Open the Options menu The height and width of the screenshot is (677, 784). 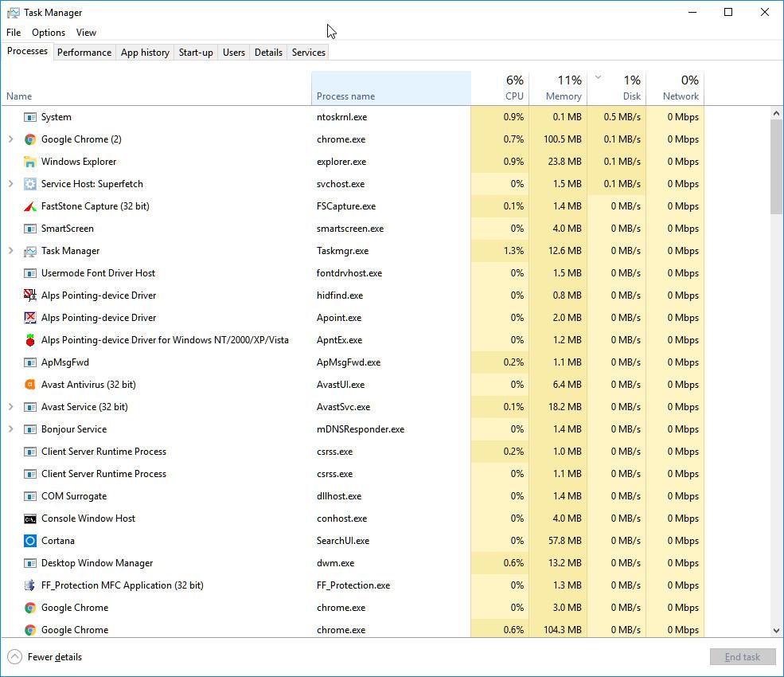48,33
